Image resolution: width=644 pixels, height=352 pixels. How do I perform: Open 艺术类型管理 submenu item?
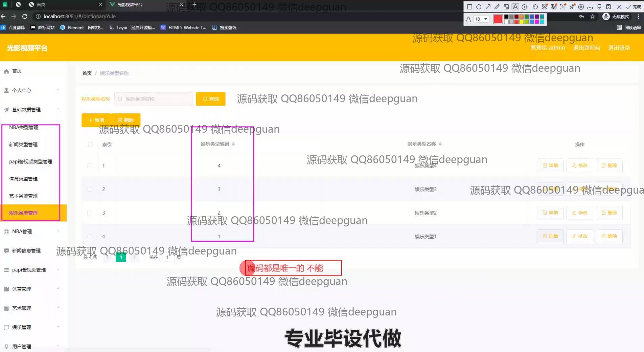[x=23, y=196]
